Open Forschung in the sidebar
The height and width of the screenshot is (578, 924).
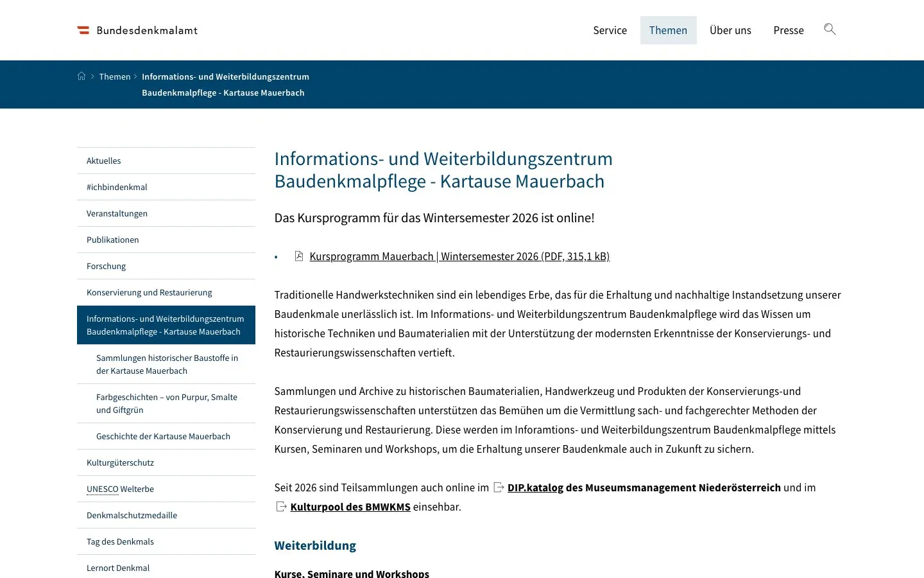click(166, 266)
